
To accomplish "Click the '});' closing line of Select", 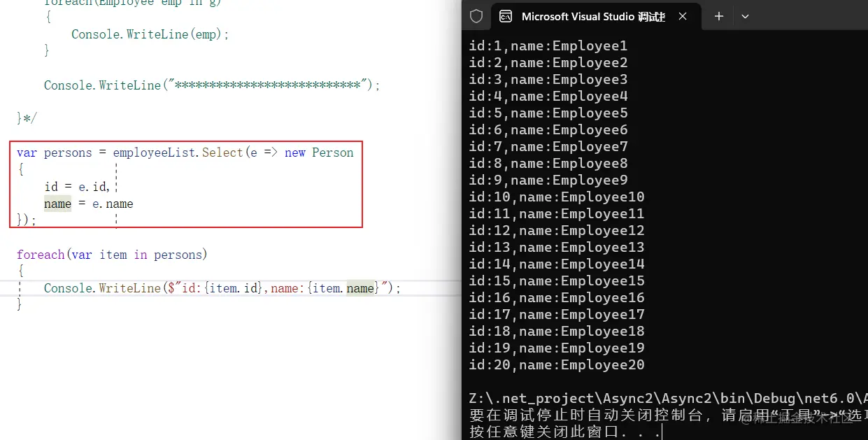I will (x=27, y=220).
